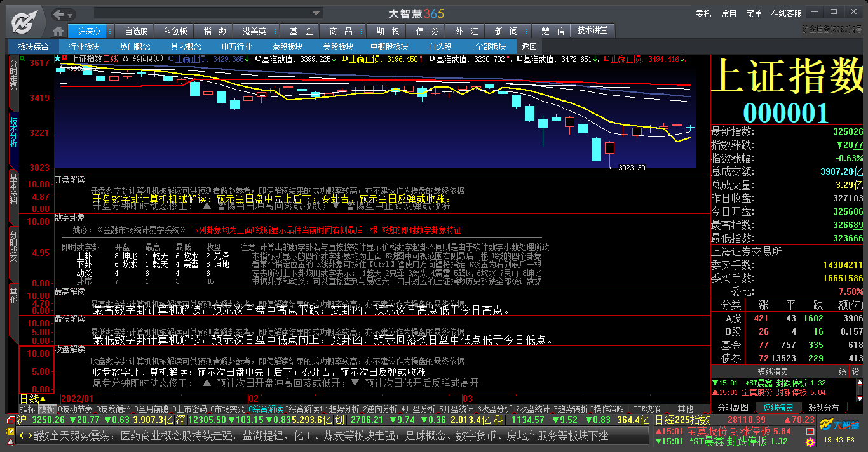Open 在线客服 online support
The image size is (868, 452).
[x=787, y=13]
